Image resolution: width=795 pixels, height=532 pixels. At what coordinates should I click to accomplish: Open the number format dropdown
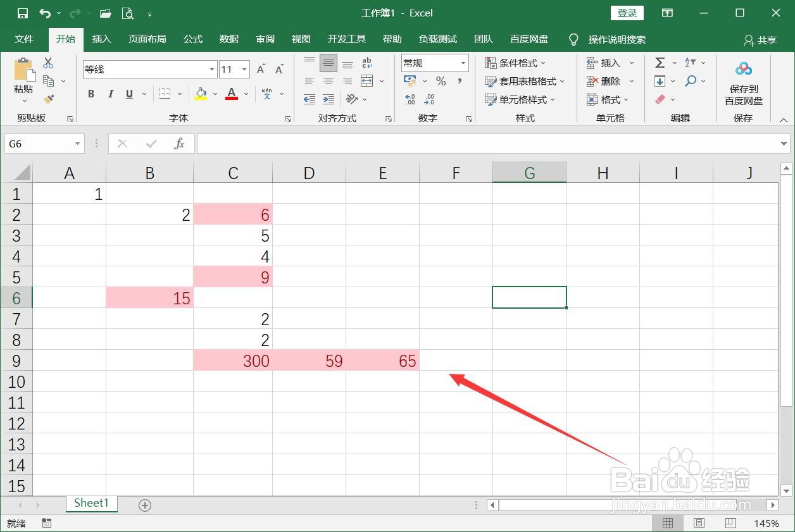point(463,63)
